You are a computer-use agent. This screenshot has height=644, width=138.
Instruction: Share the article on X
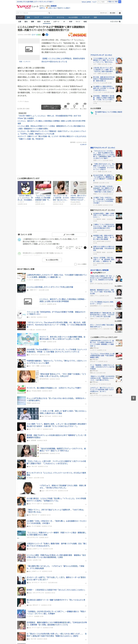coord(43,35)
